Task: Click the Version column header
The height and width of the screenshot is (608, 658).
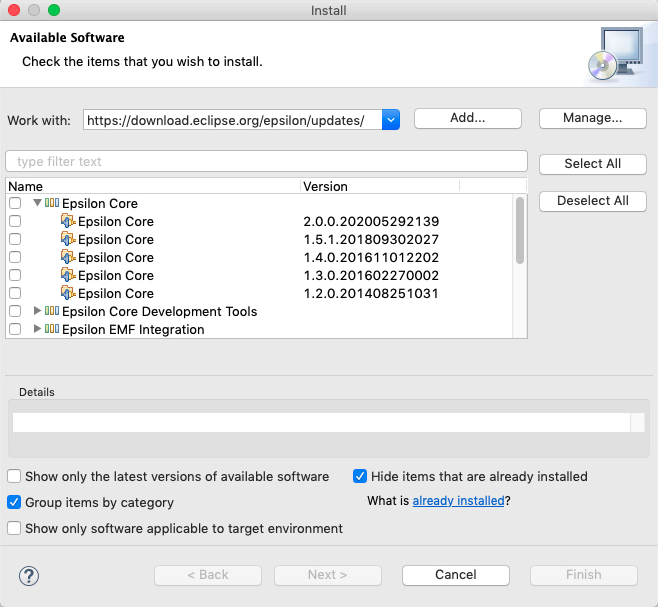Action: pos(378,186)
